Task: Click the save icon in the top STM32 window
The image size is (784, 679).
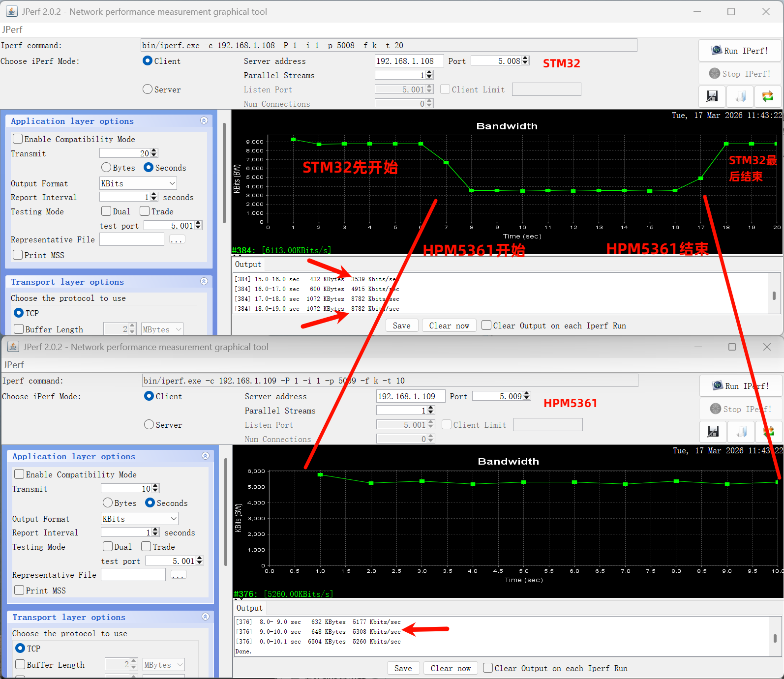Action: pyautogui.click(x=712, y=96)
